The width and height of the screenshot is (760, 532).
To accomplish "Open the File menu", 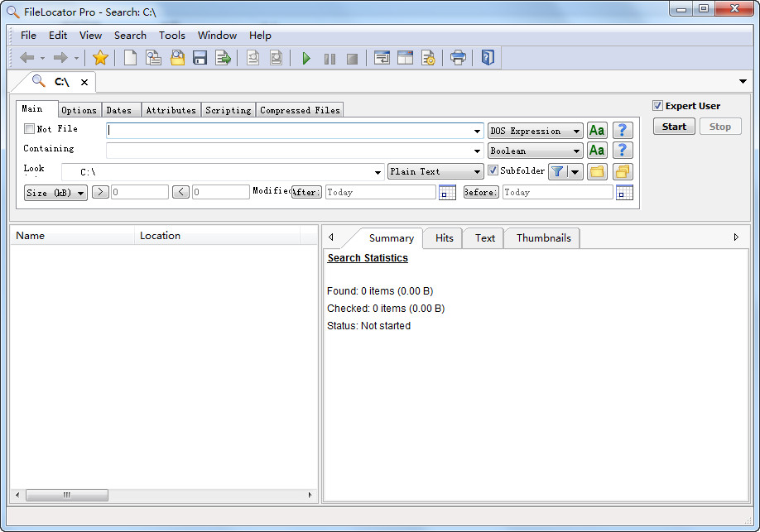I will click(x=28, y=36).
